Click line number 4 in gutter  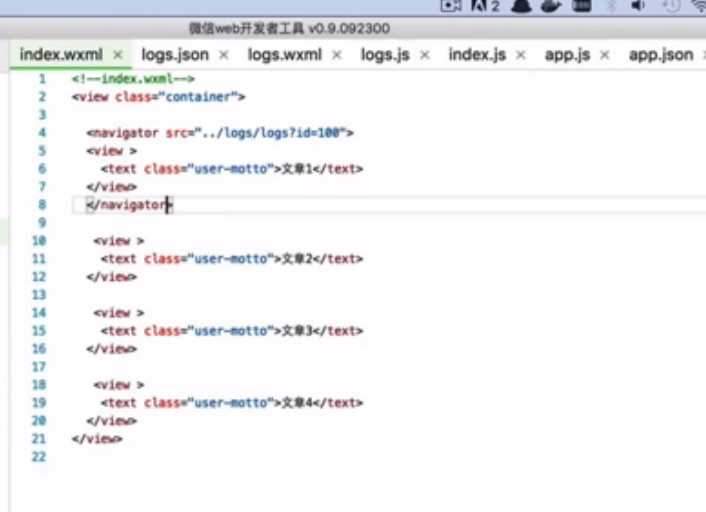pyautogui.click(x=42, y=133)
